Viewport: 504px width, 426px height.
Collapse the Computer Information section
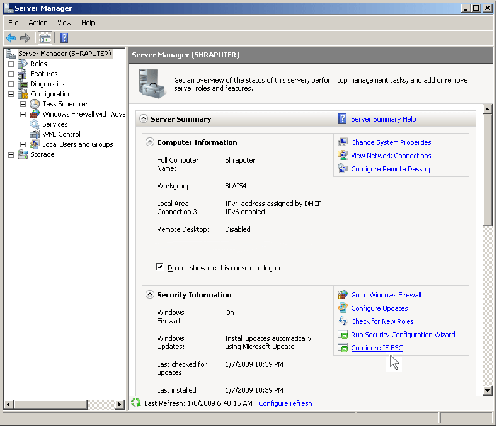click(150, 142)
